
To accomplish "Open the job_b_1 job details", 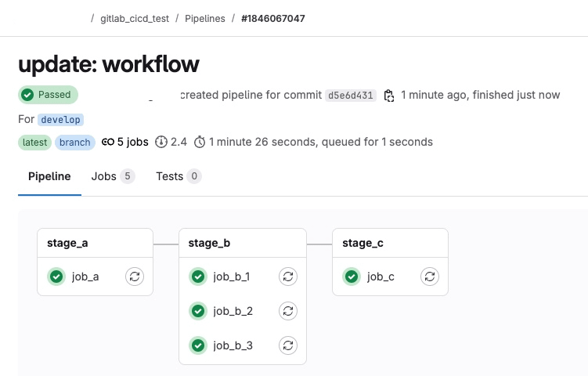I will click(x=232, y=277).
